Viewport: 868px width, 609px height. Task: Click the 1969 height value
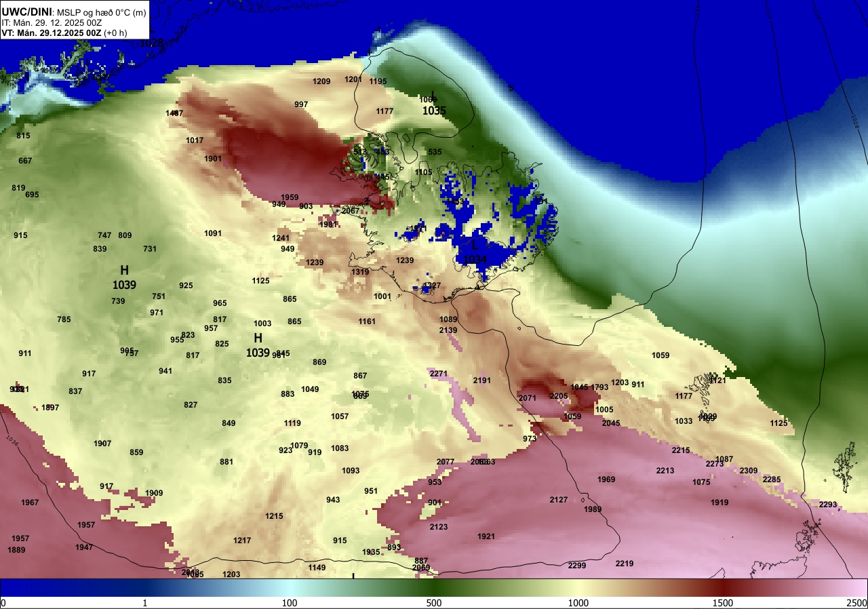point(606,479)
